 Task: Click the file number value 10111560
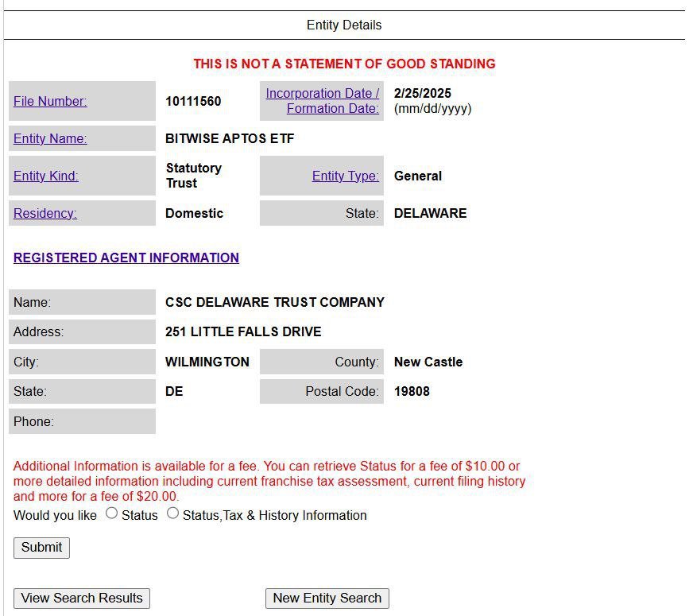(193, 101)
